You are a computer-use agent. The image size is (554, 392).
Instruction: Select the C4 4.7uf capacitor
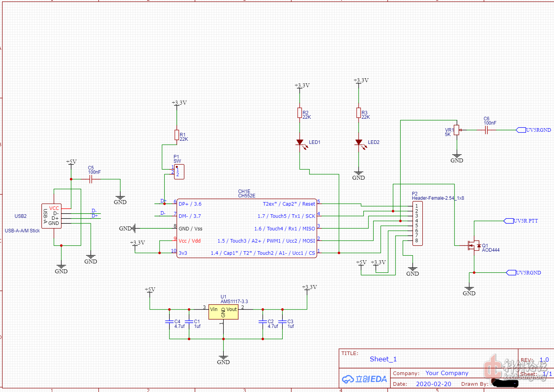[x=169, y=322]
